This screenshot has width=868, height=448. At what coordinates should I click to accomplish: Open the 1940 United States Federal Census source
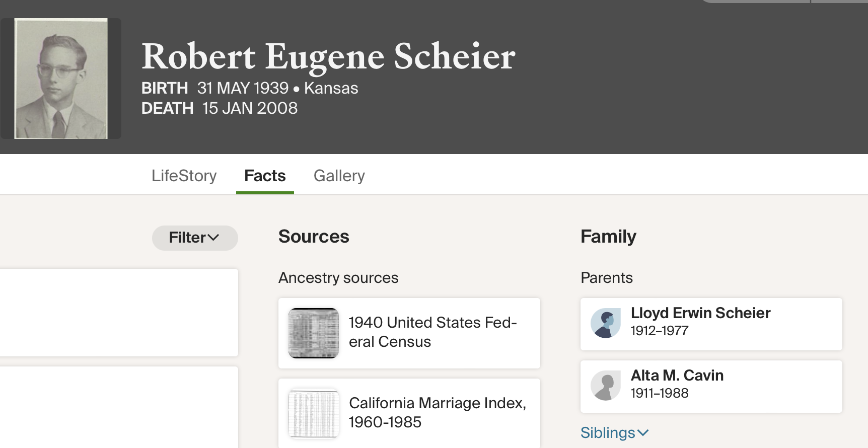(433, 332)
